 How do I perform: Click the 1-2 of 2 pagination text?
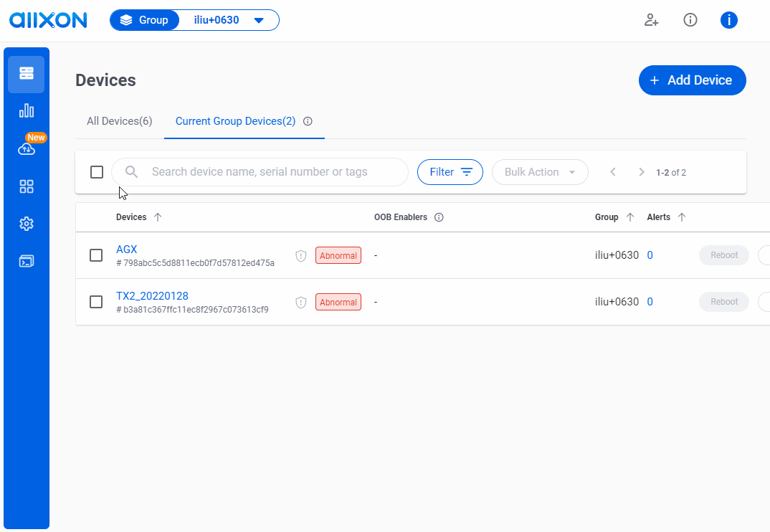[x=671, y=172]
